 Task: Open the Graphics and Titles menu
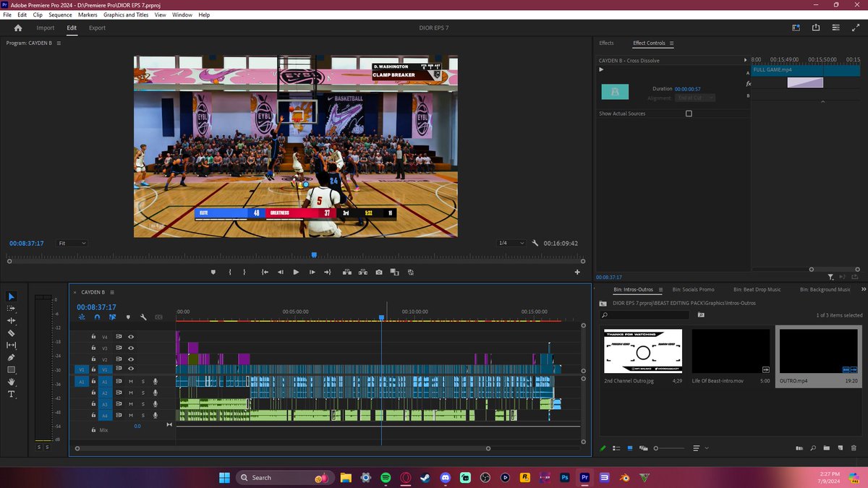click(126, 14)
